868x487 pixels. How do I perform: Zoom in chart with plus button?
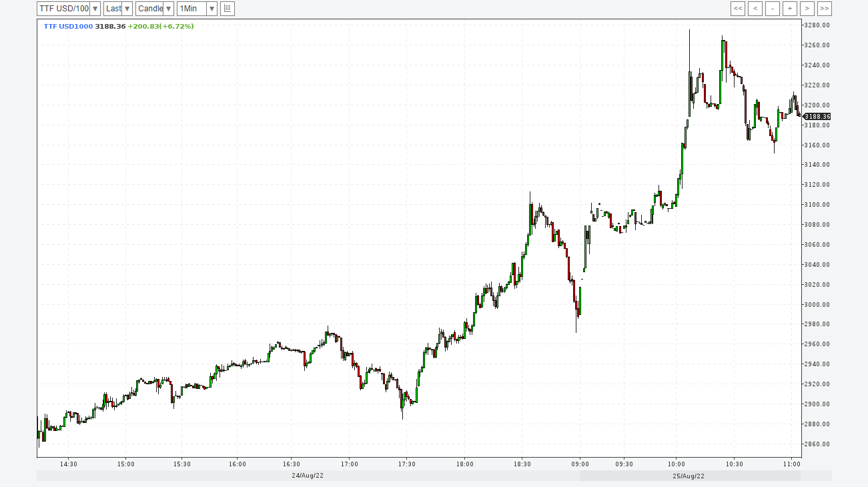pyautogui.click(x=790, y=9)
